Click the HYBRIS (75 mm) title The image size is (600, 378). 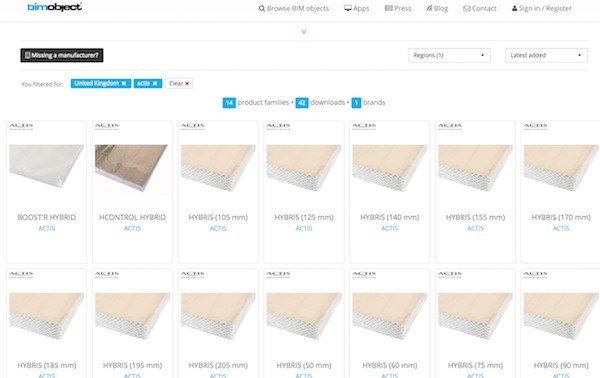pos(475,365)
